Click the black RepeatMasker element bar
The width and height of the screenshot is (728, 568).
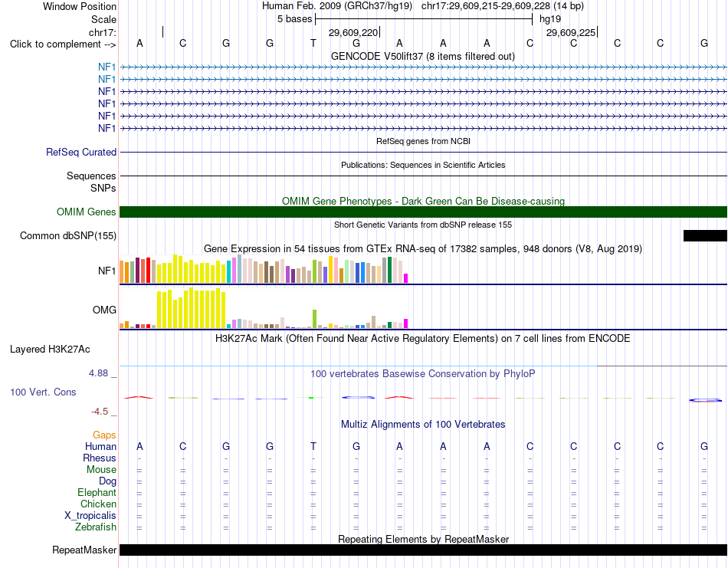(424, 550)
